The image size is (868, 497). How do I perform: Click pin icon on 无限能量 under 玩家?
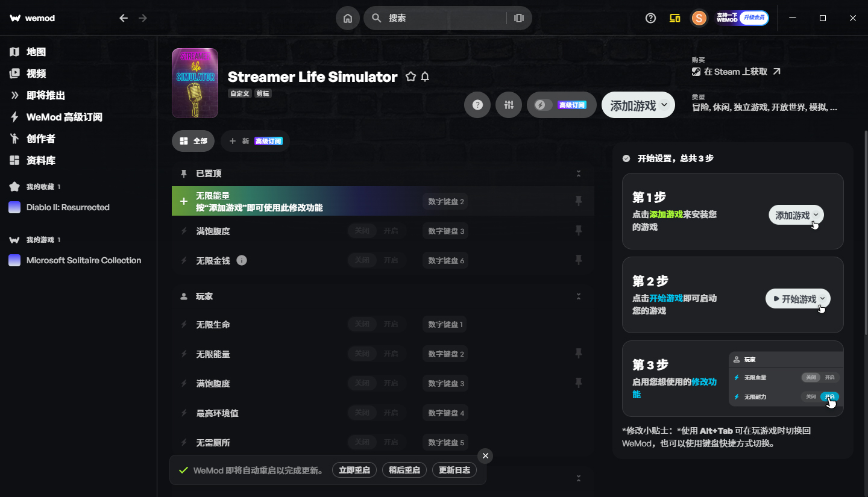pos(579,354)
